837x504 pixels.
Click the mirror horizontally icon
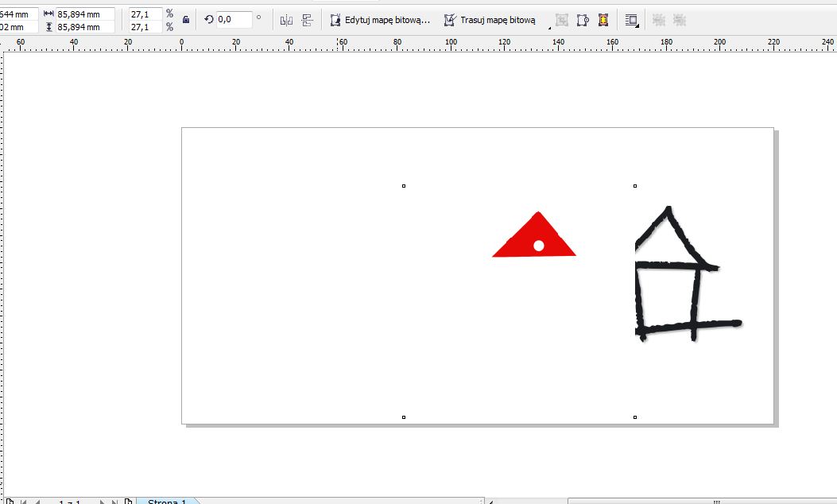click(x=287, y=20)
